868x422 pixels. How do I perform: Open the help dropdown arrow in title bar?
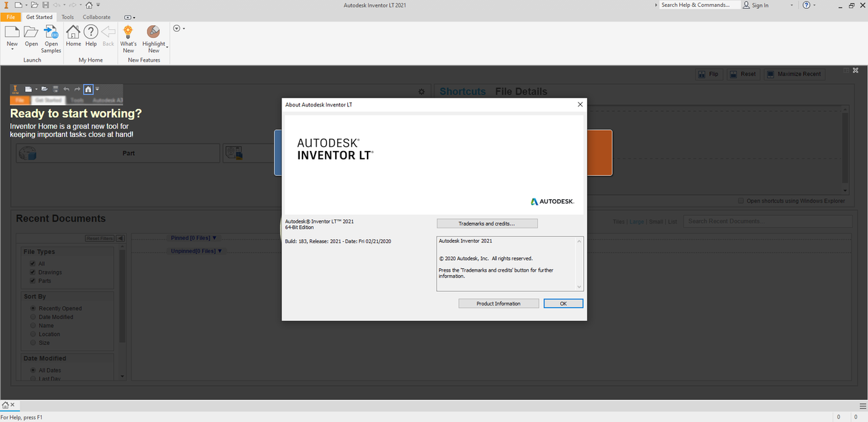815,5
